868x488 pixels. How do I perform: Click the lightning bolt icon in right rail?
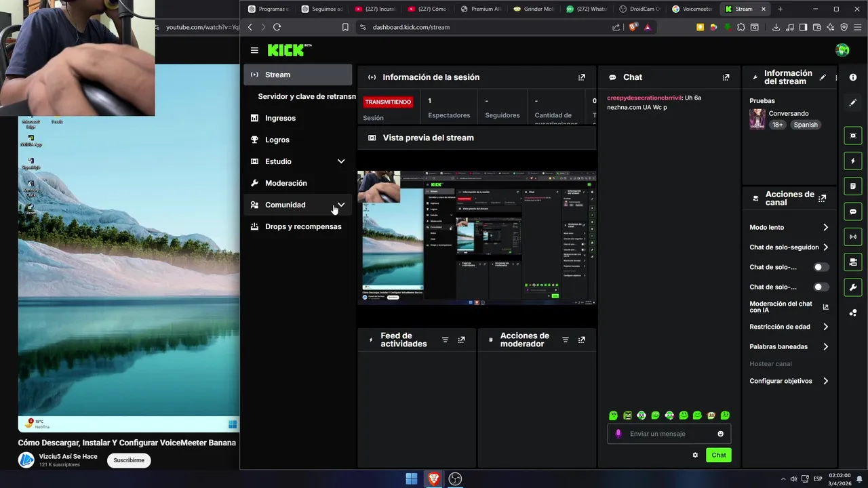click(x=853, y=161)
